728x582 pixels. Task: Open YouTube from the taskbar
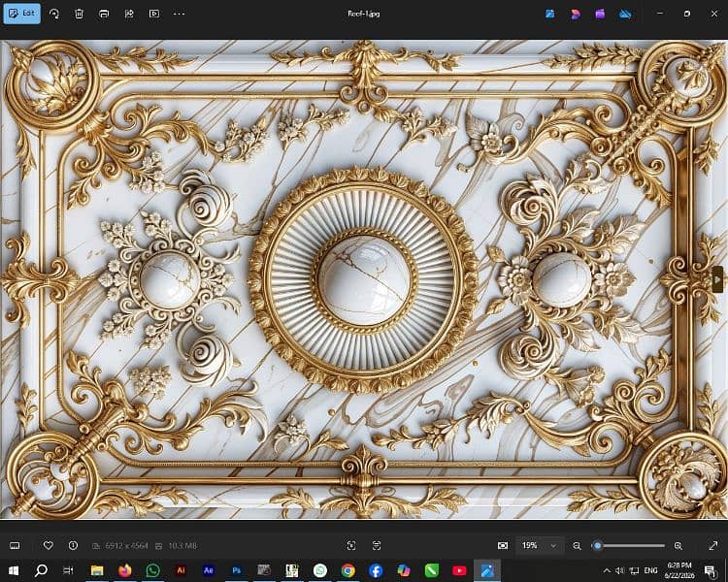459,570
